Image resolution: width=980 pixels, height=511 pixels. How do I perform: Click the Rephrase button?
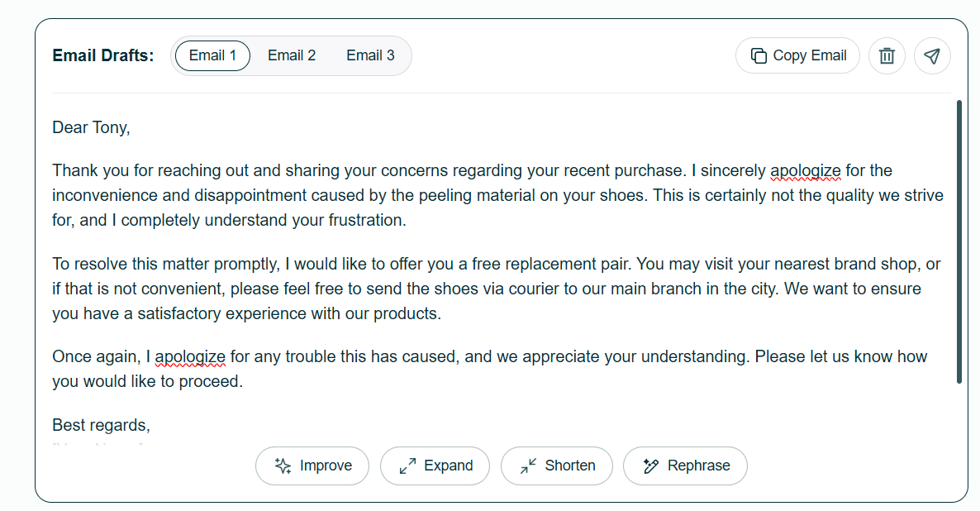pyautogui.click(x=685, y=466)
